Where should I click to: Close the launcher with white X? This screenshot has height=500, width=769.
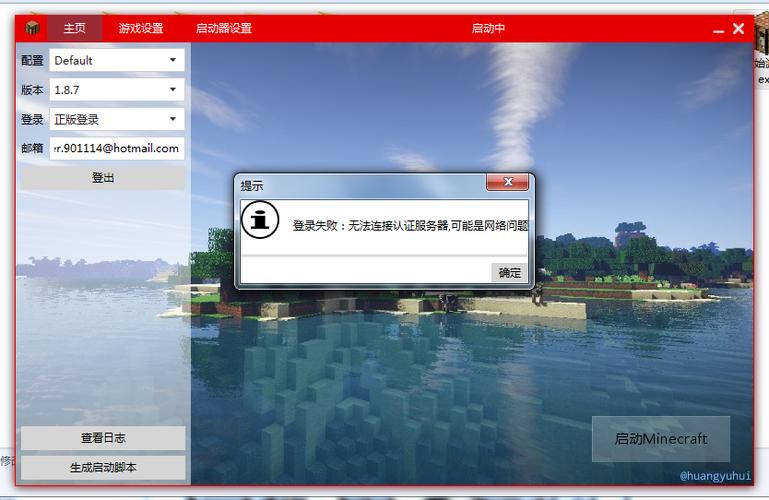click(739, 28)
